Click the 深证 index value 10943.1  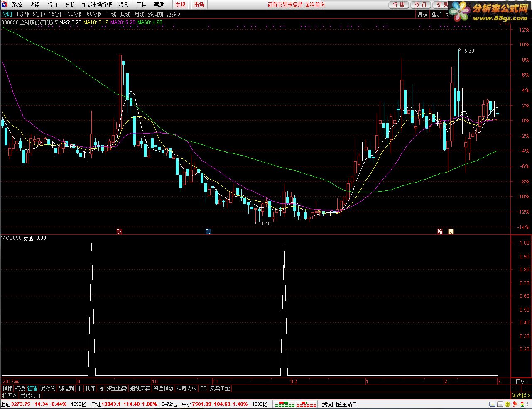(x=111, y=404)
